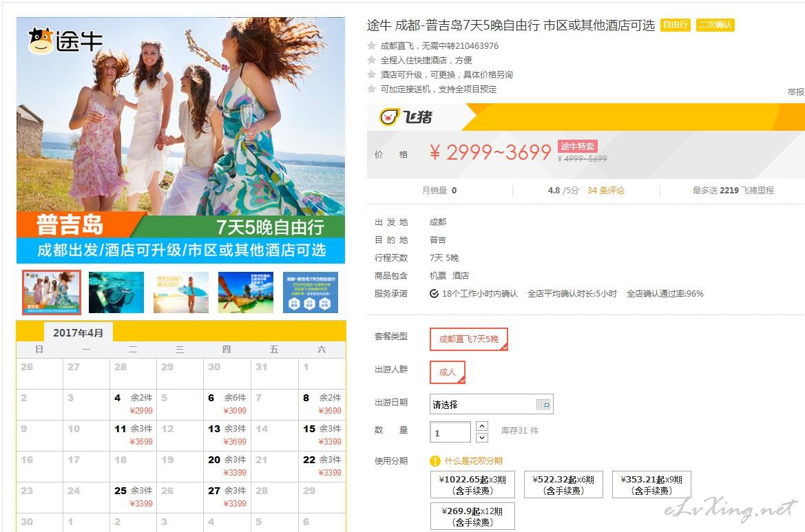Choose the ¥269.9 x12期 installment plan
Screen dimensions: 805x532
tap(473, 517)
